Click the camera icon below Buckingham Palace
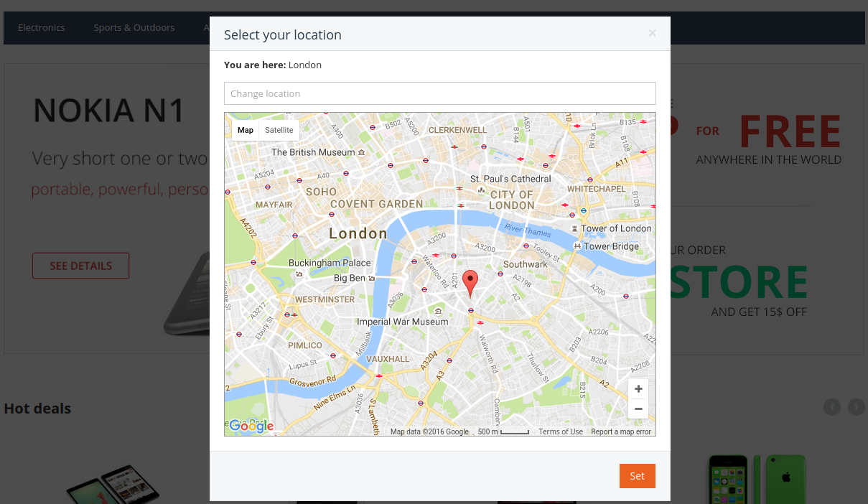The image size is (868, 504). [x=299, y=274]
